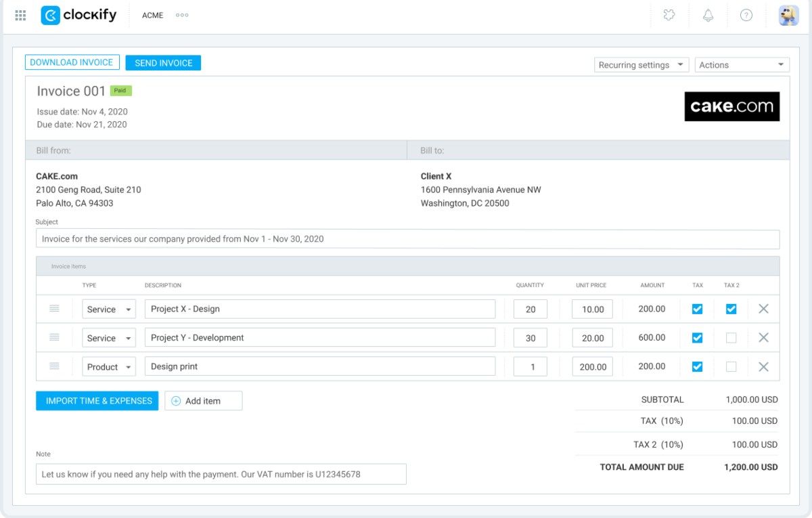Remove the Design print item

pos(763,366)
